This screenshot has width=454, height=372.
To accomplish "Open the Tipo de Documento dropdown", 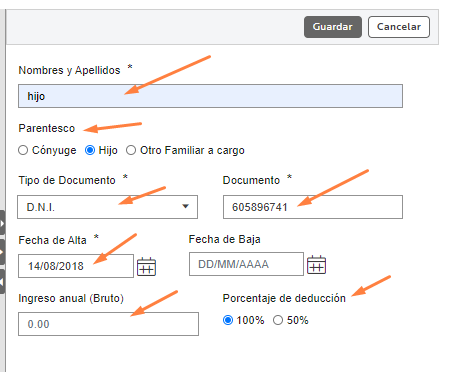I will [108, 207].
